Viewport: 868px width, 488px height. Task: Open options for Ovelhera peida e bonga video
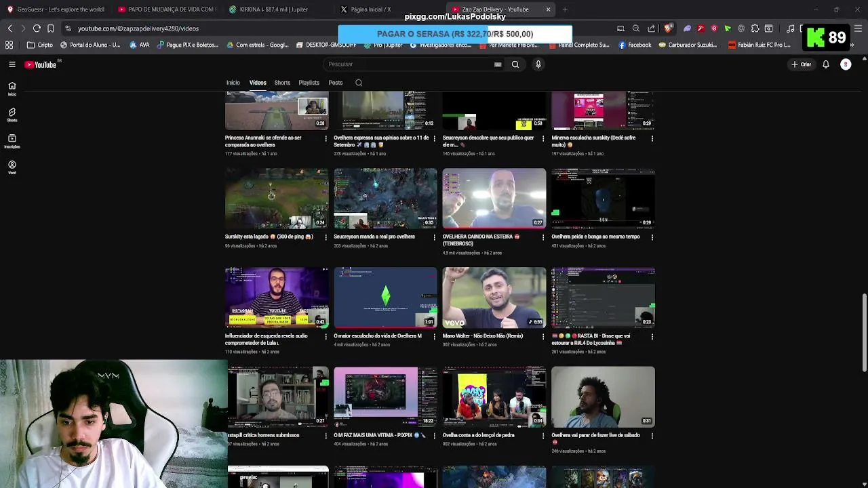652,237
